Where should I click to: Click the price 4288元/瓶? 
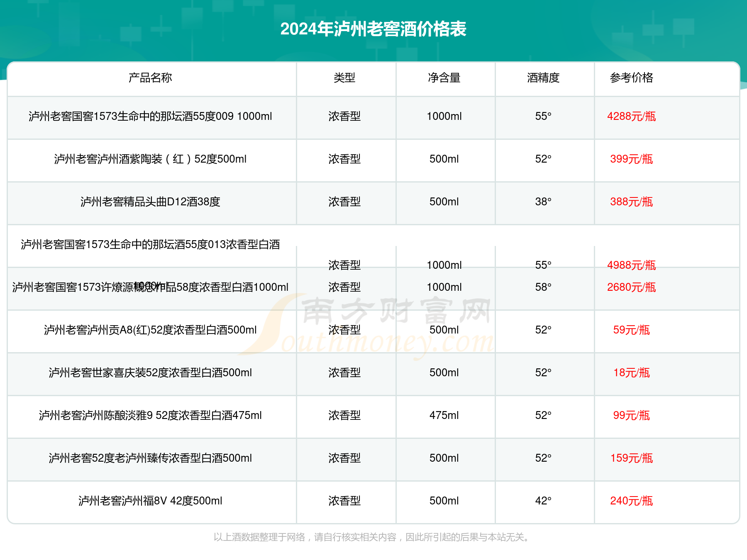(x=632, y=116)
